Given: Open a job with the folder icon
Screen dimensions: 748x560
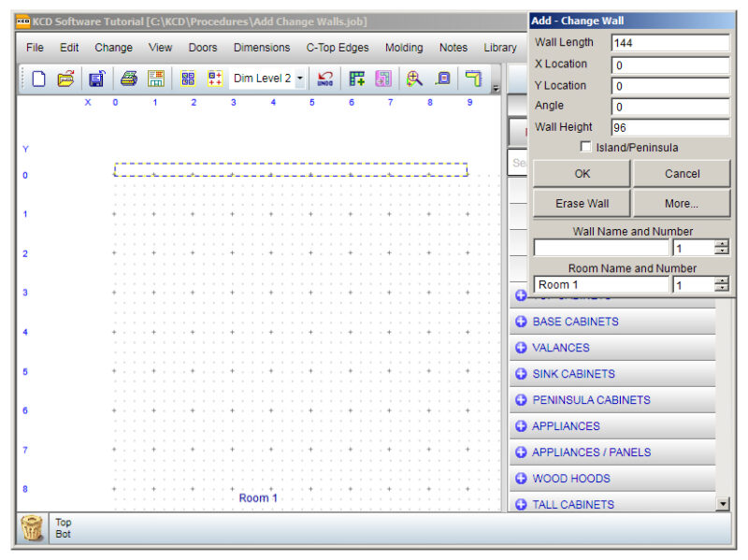Looking at the screenshot, I should pyautogui.click(x=65, y=79).
